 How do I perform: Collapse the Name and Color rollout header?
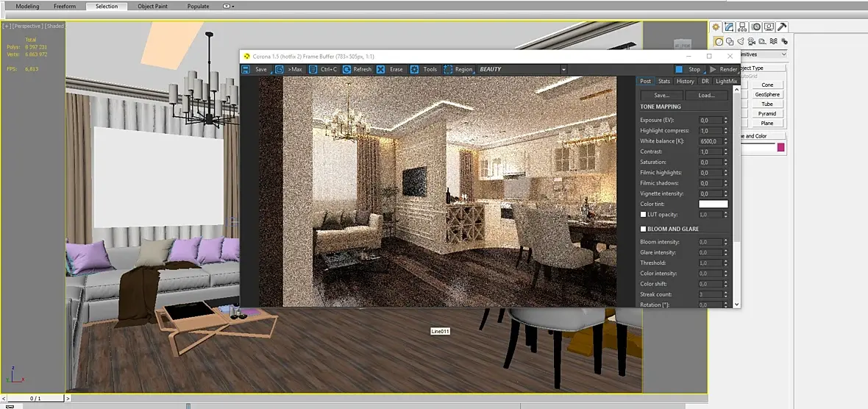(x=764, y=135)
